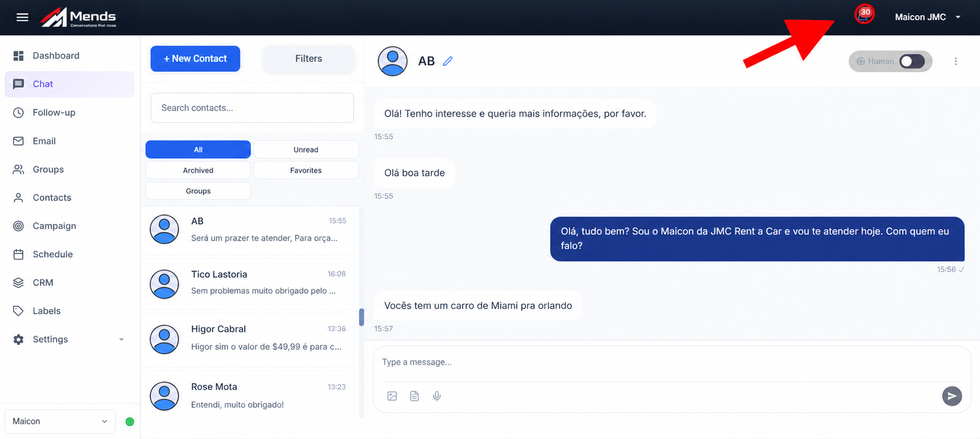
Task: Select the Favorites filter tab
Action: (x=306, y=170)
